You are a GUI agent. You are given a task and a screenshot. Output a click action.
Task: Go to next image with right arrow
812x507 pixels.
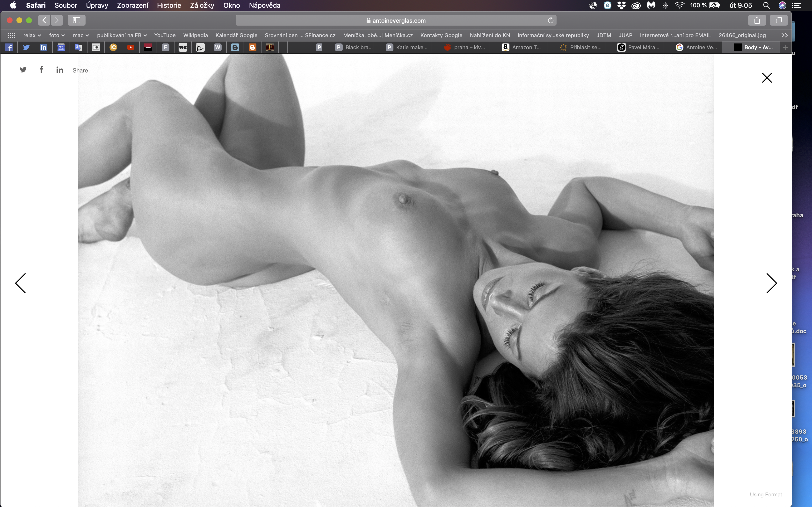(771, 283)
